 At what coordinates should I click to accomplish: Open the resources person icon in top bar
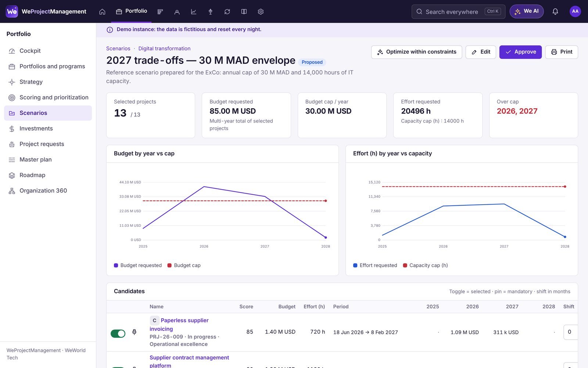(x=177, y=12)
